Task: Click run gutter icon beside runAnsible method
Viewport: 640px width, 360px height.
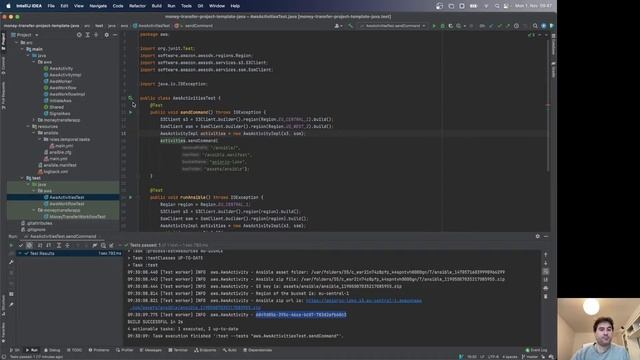Action: pyautogui.click(x=131, y=197)
